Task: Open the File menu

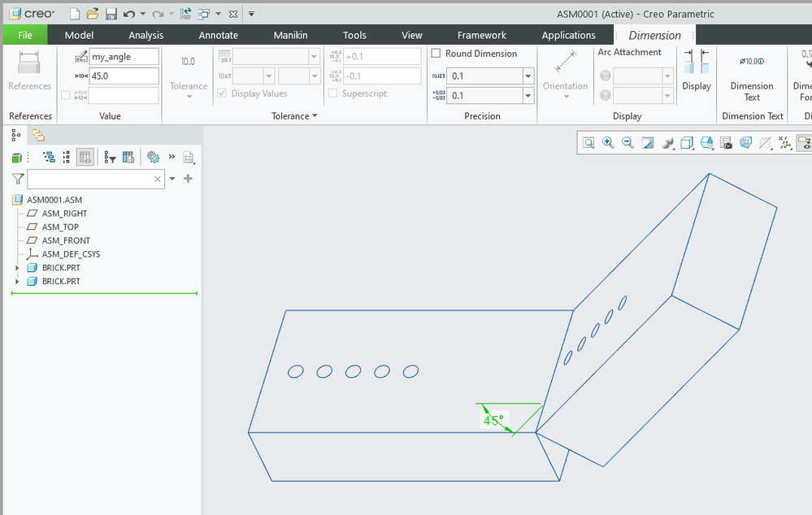Action: point(25,35)
